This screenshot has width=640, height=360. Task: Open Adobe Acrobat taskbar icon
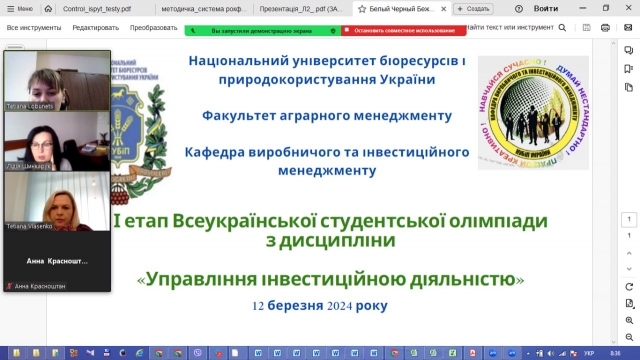473,353
